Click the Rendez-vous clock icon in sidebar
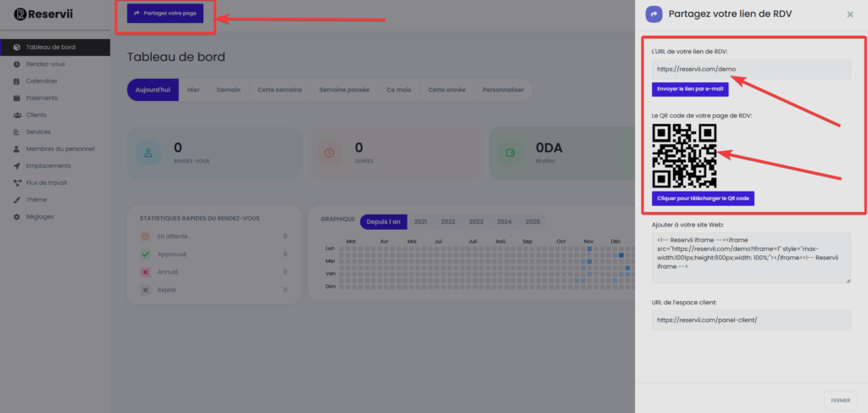 tap(17, 64)
